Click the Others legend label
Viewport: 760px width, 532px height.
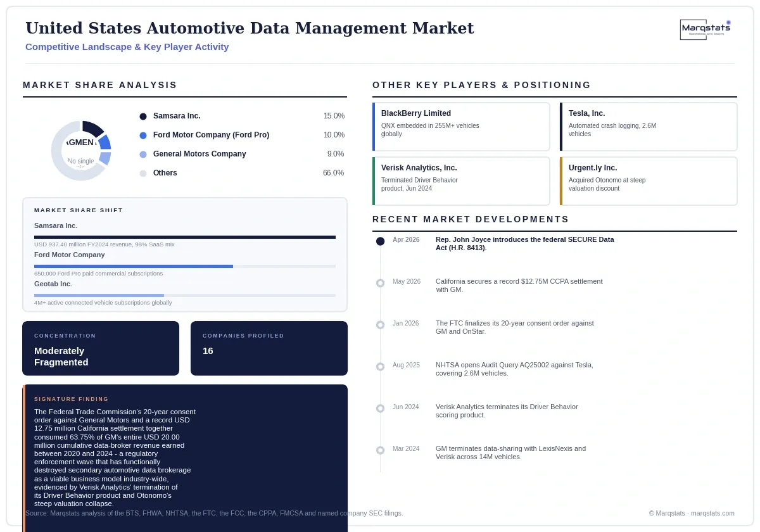pyautogui.click(x=165, y=173)
